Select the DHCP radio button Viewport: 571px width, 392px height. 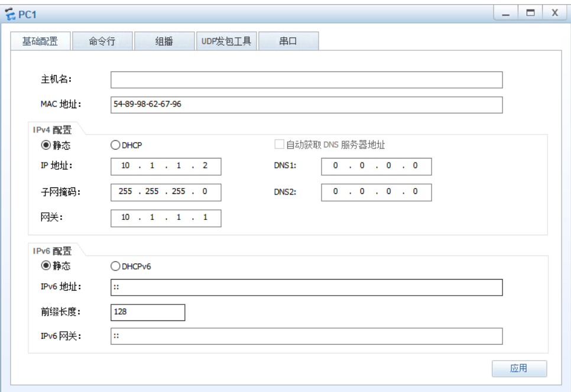[115, 145]
